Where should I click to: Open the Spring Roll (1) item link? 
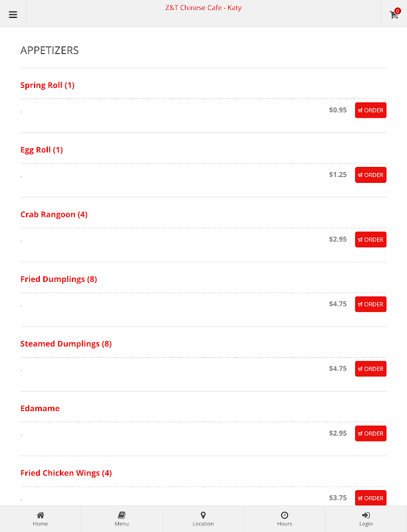pos(47,85)
